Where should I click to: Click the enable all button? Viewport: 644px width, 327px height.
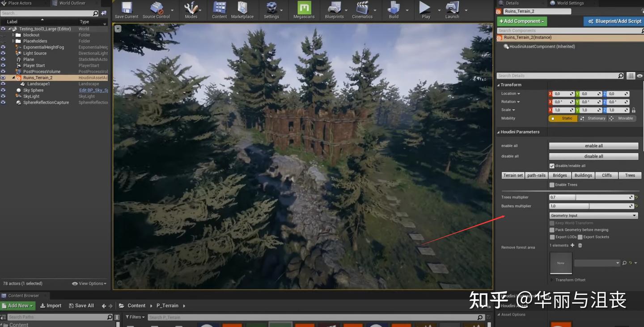point(593,145)
